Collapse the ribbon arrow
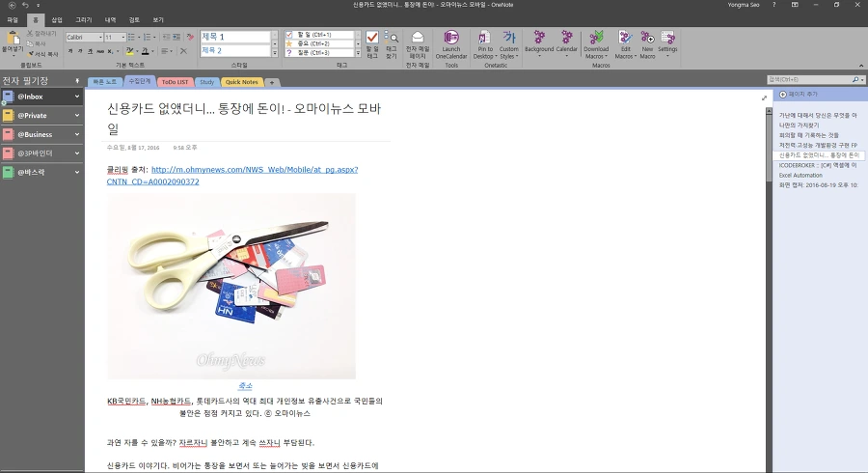The image size is (868, 473). [862, 65]
